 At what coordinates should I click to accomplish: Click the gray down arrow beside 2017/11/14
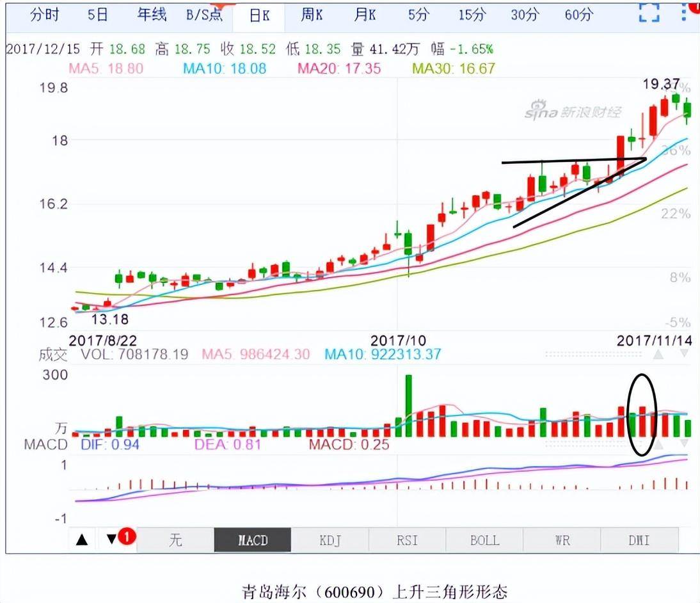[x=685, y=354]
